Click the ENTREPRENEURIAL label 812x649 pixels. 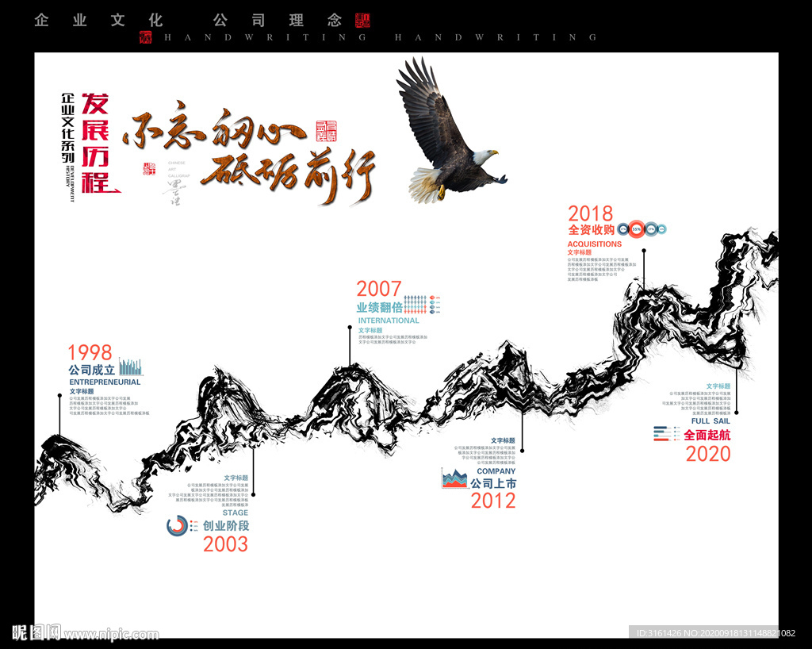[105, 382]
